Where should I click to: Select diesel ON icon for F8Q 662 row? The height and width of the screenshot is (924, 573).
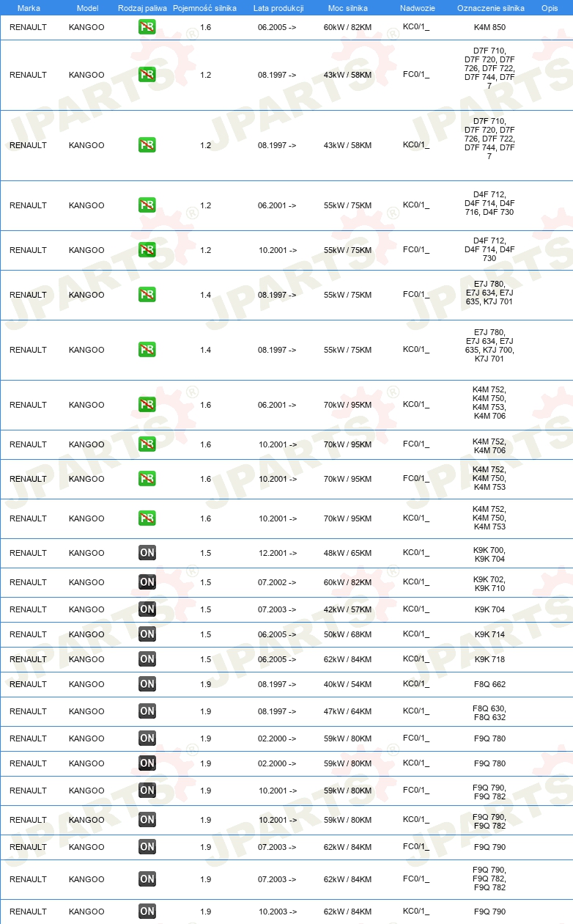(147, 684)
